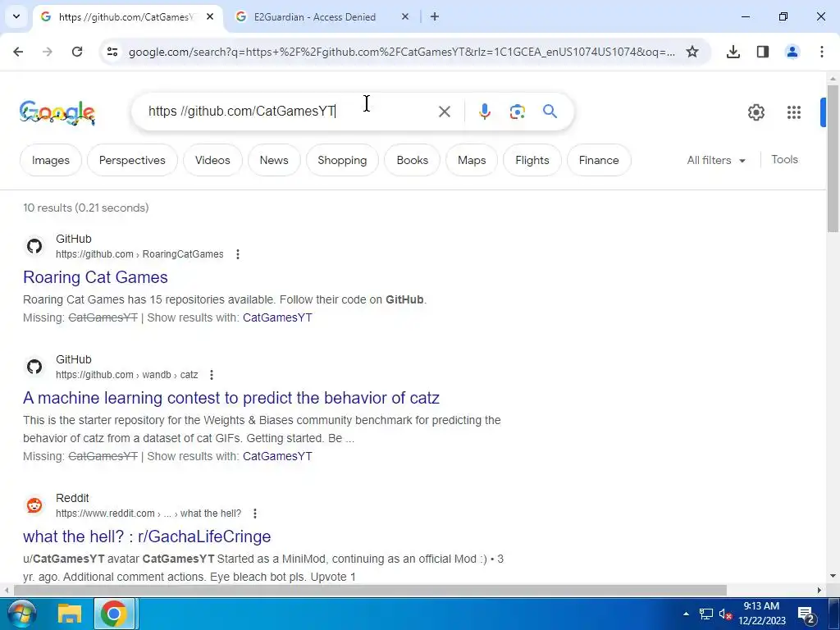
Task: Start a voice search with the microphone
Action: pos(484,112)
